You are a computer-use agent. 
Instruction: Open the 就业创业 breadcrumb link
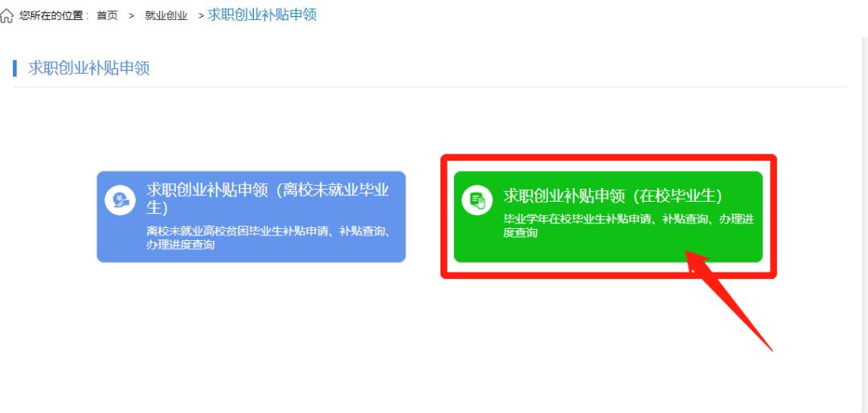(x=166, y=15)
